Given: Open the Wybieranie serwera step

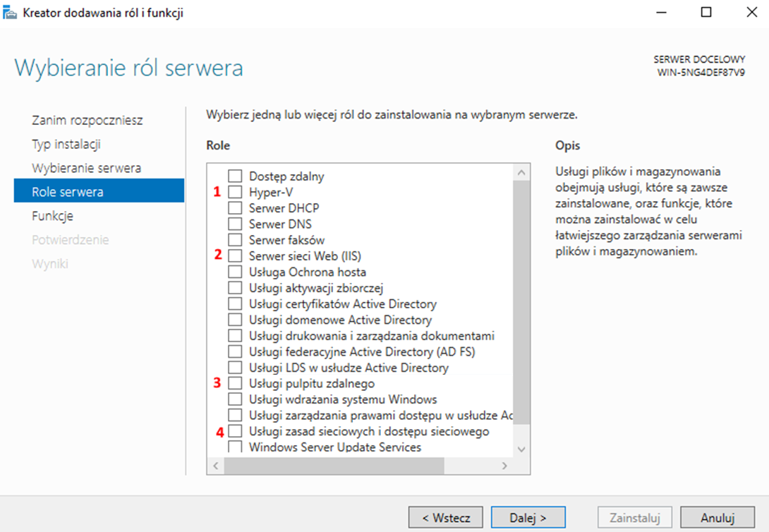Looking at the screenshot, I should click(86, 168).
